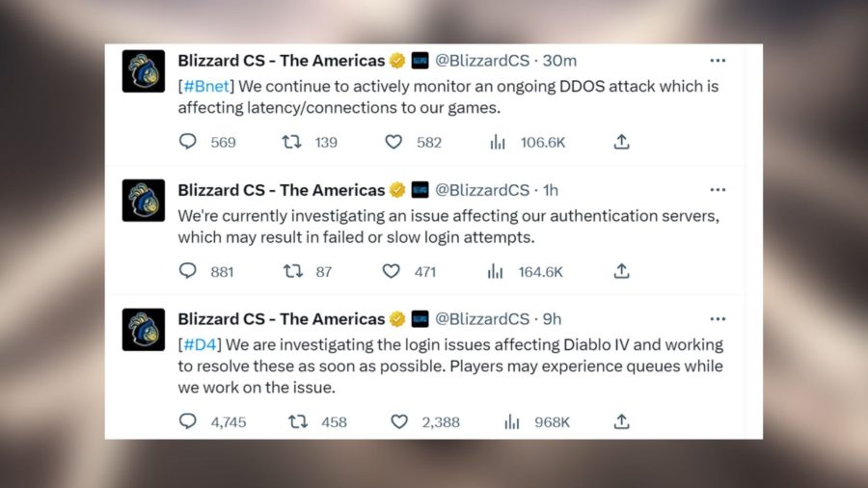Open more options on the 9h tweet
This screenshot has width=868, height=488.
[x=718, y=318]
